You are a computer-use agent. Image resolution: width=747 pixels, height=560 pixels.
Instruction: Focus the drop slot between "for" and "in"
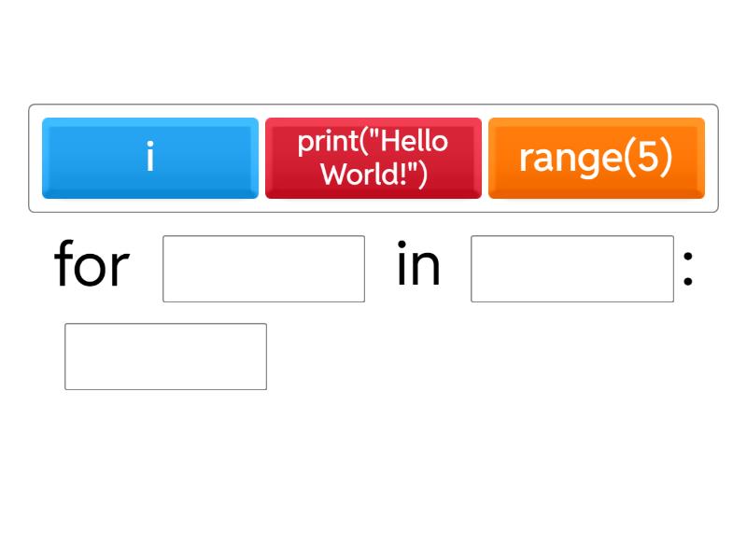263,269
